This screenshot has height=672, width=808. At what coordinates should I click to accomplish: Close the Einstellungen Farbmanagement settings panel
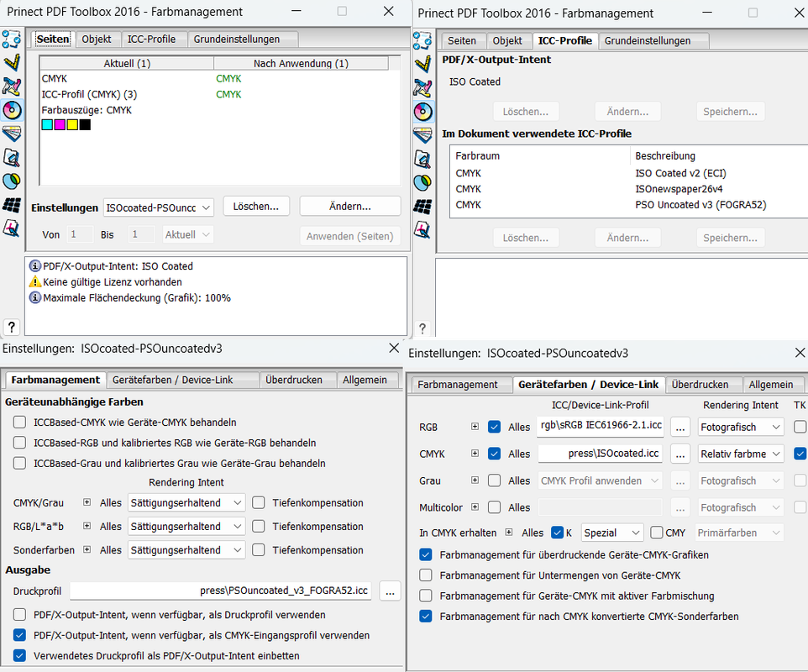pos(394,349)
